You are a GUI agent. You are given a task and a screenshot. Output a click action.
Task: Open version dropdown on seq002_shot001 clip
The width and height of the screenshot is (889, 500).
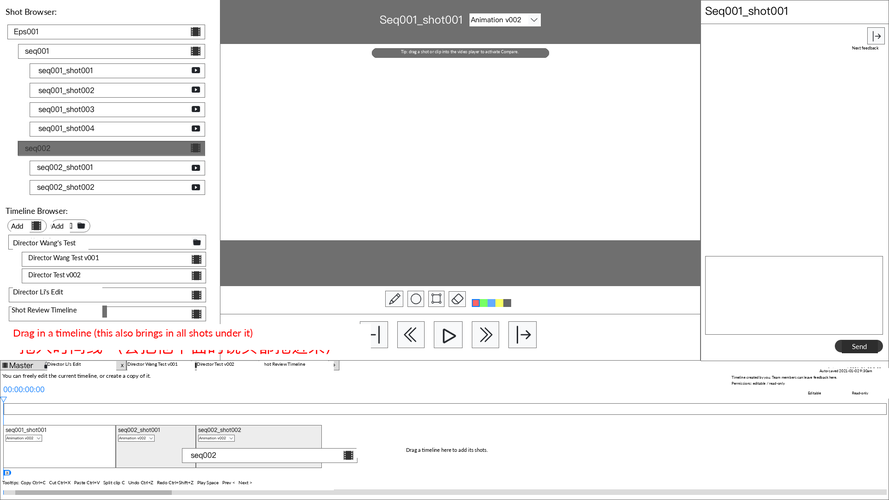tap(136, 438)
